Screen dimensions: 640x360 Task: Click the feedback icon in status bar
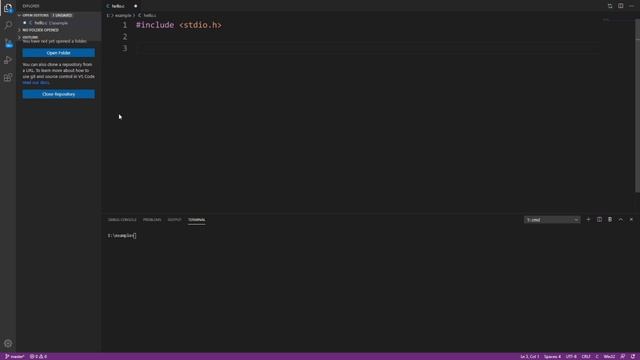pyautogui.click(x=622, y=356)
